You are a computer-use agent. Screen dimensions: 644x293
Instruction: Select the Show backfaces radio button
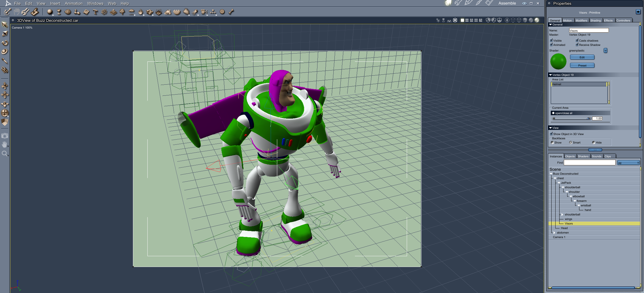(552, 143)
